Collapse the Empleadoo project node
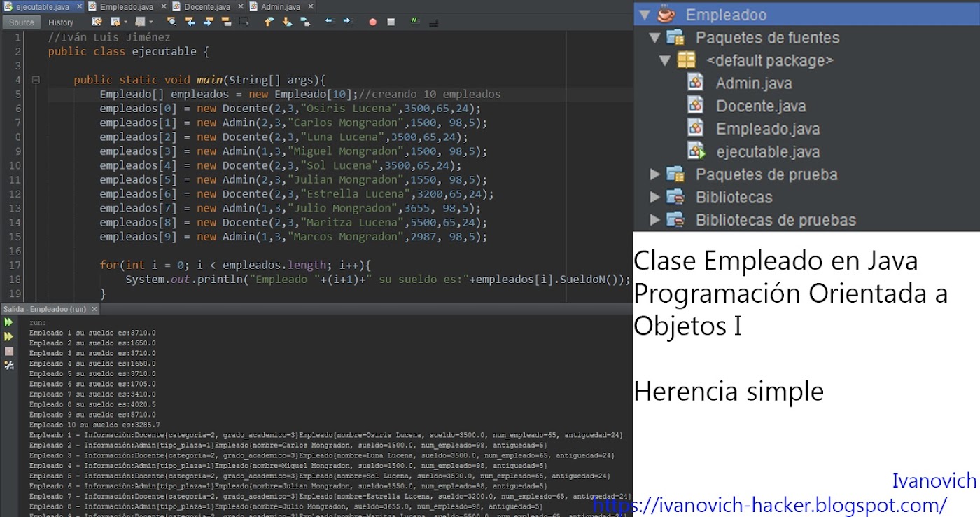The image size is (980, 517). pyautogui.click(x=645, y=14)
